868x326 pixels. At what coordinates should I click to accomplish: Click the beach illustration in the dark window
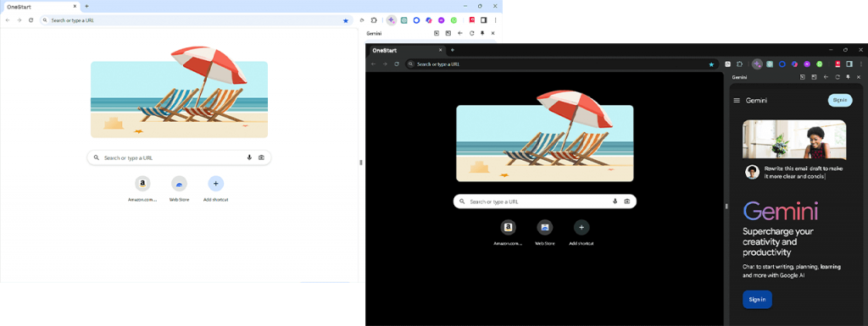[545, 136]
